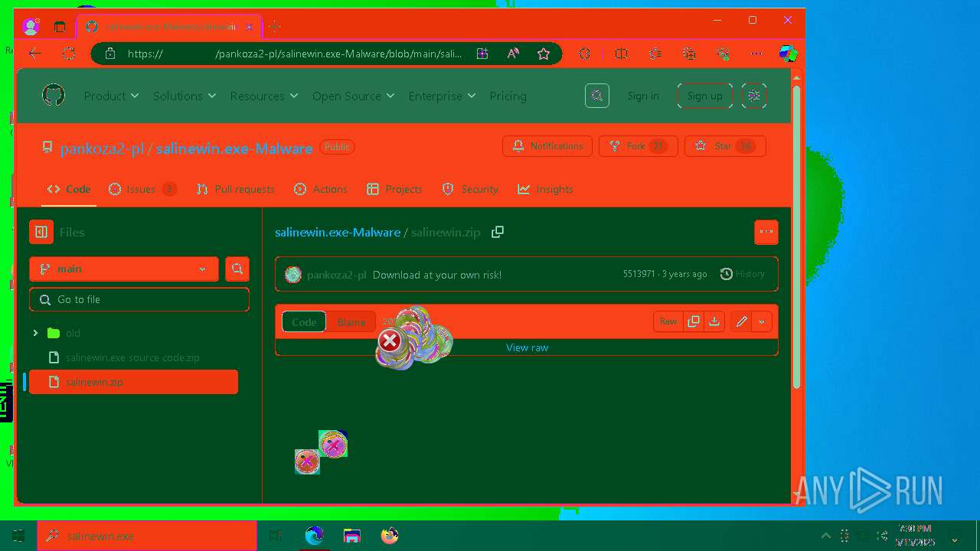The height and width of the screenshot is (551, 980).
Task: Open File Explorer from the taskbar
Action: (x=352, y=536)
